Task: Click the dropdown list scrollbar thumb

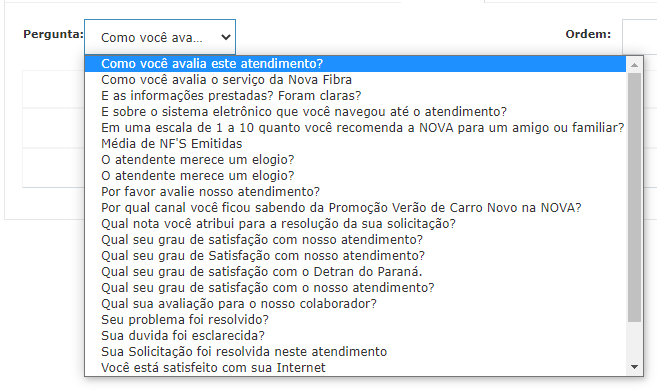Action: pyautogui.click(x=634, y=198)
